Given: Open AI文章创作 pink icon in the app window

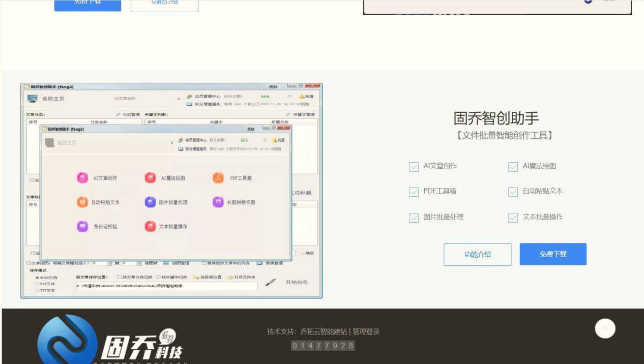Looking at the screenshot, I should (82, 178).
